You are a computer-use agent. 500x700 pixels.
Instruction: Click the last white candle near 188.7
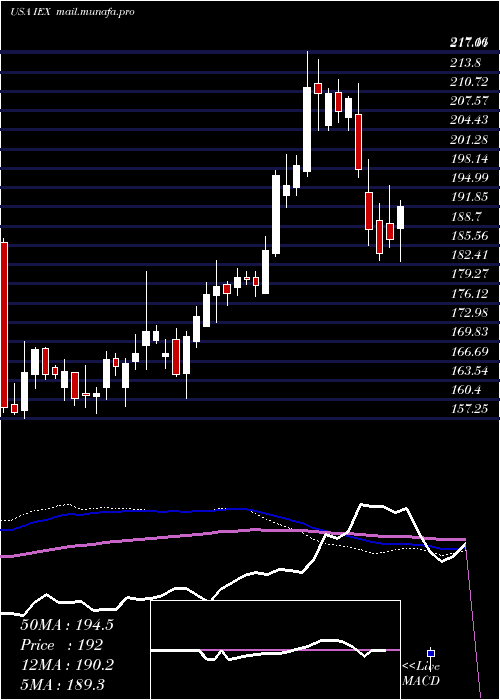tap(400, 217)
